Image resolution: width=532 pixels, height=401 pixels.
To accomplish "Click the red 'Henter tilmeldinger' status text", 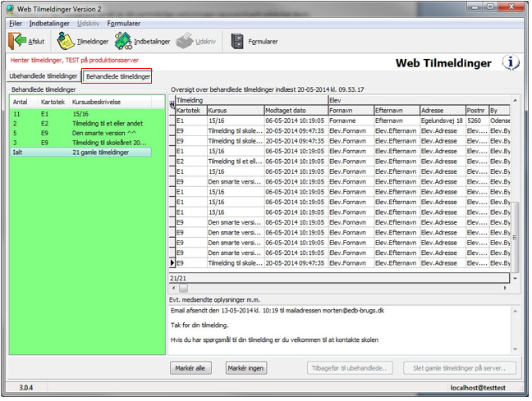I will click(x=75, y=61).
